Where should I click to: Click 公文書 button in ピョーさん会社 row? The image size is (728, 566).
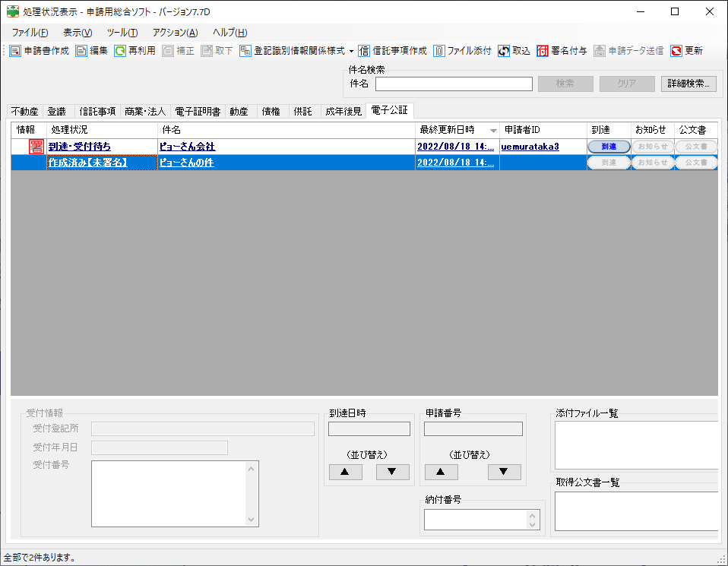point(696,147)
